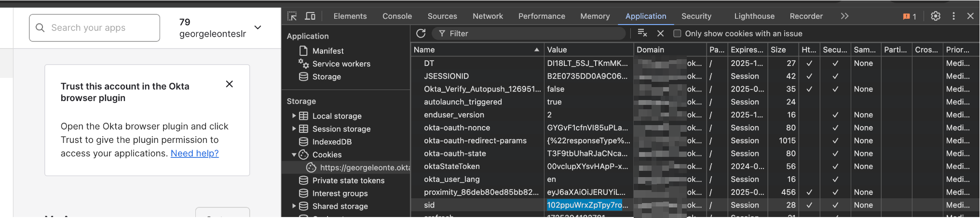
Task: Select okta-oauth-redirect-params cookie
Action: click(695, 141)
